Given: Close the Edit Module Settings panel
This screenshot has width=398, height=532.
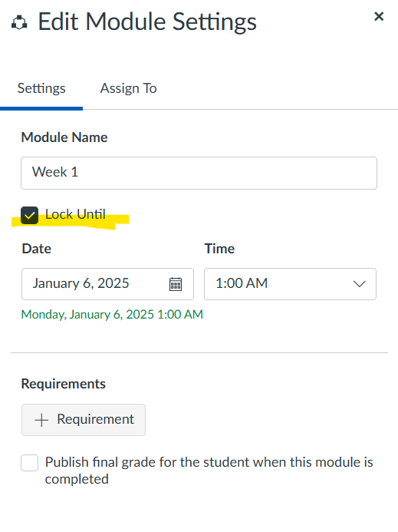Looking at the screenshot, I should [379, 16].
